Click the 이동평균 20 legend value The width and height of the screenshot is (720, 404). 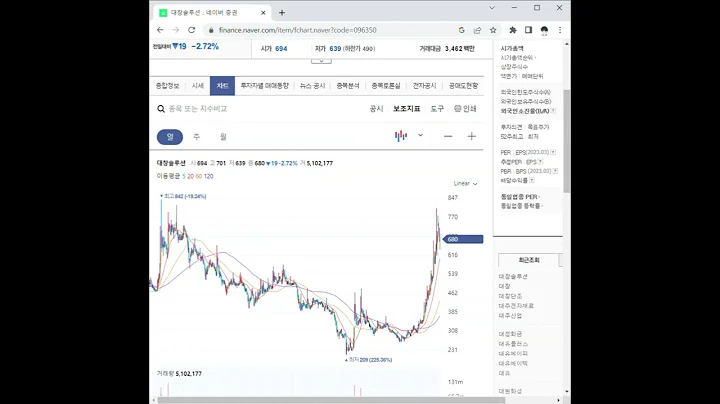190,176
